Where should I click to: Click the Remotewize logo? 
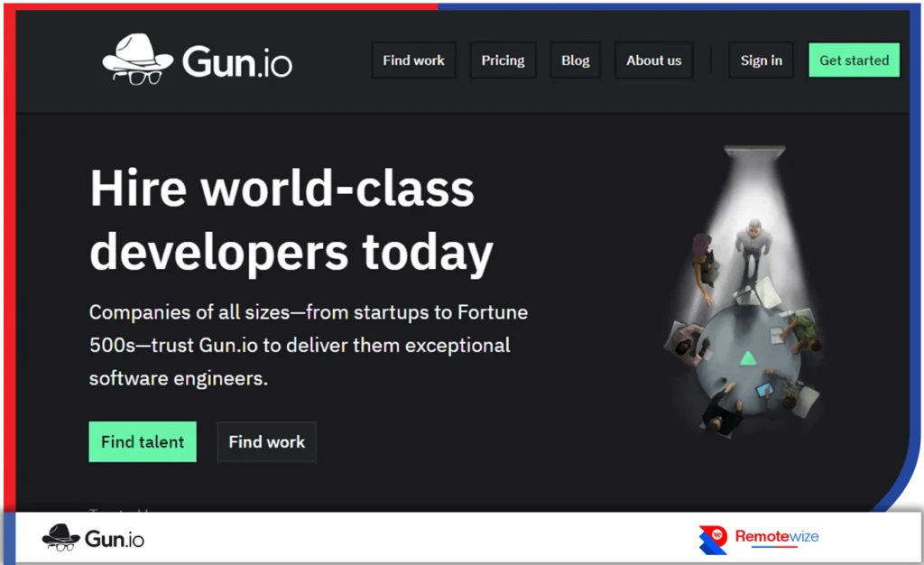tap(759, 539)
